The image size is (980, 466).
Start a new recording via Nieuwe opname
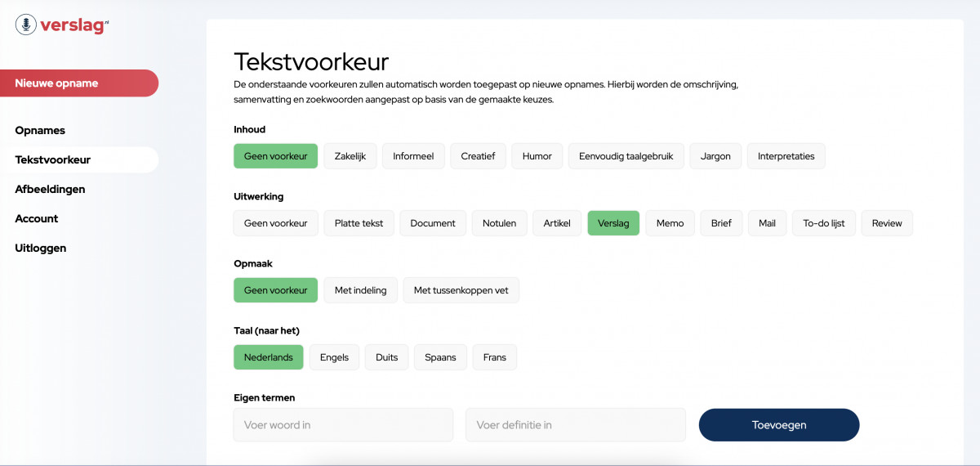coord(78,83)
